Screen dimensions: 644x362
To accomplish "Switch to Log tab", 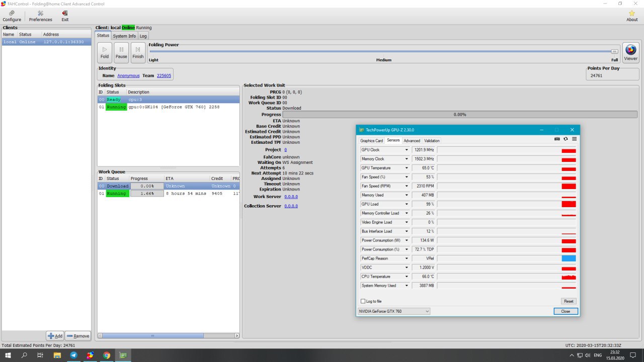I will click(x=143, y=36).
